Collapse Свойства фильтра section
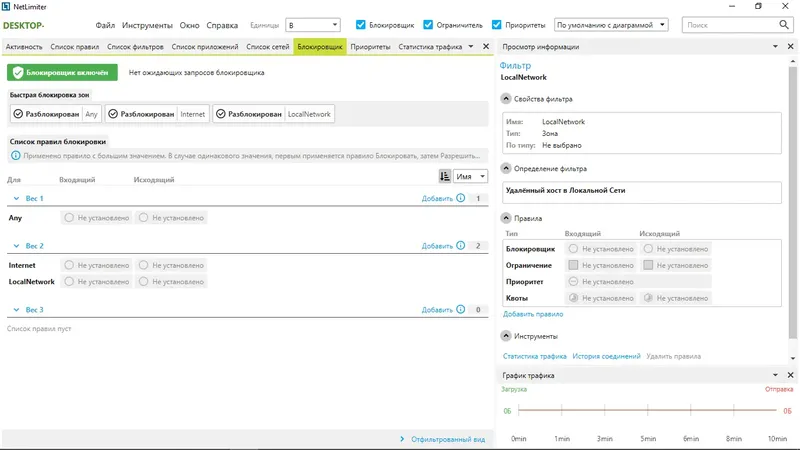The image size is (800, 450). click(506, 98)
